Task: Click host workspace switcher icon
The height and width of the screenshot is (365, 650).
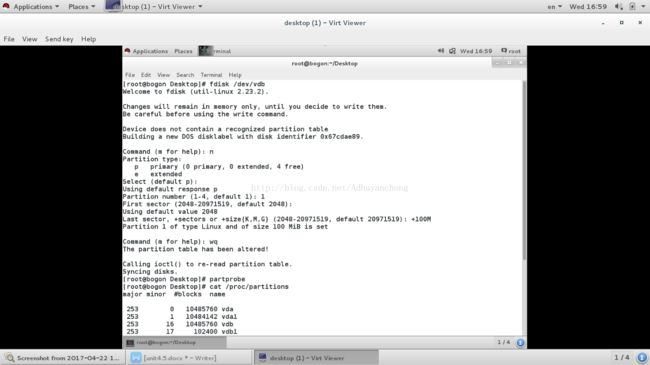Action: [x=642, y=358]
